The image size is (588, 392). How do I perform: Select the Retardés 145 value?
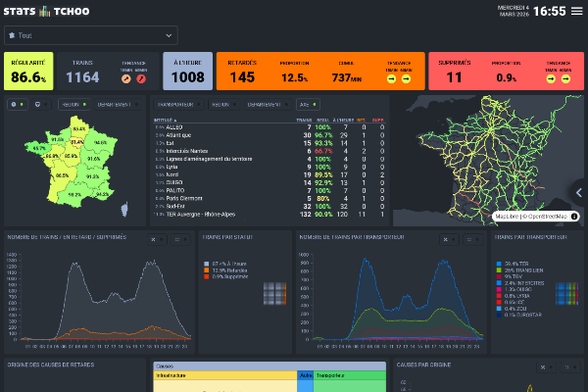click(242, 77)
